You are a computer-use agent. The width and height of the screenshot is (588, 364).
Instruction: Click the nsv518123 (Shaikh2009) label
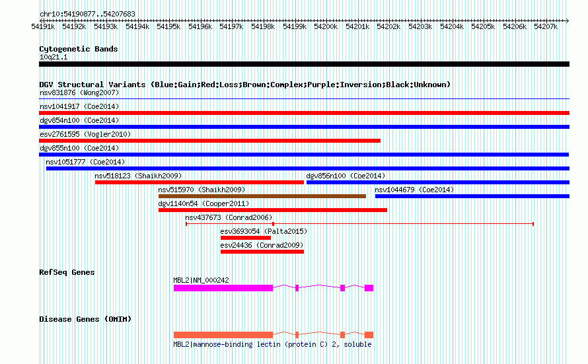[138, 176]
